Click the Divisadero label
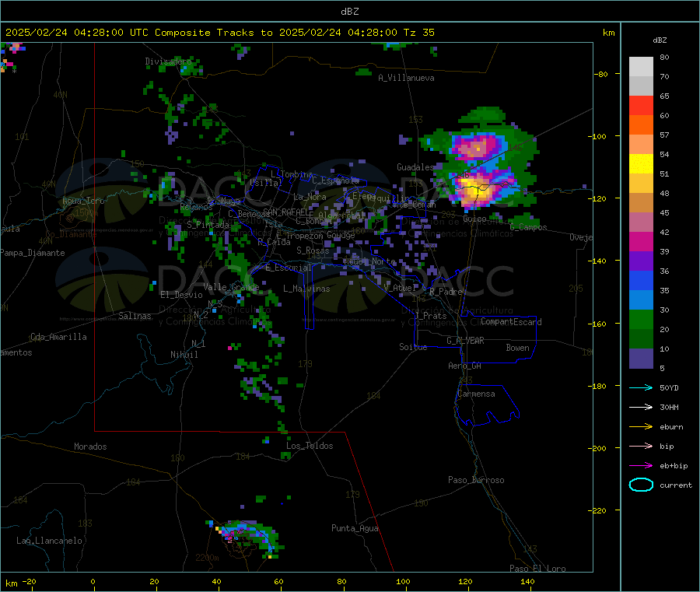This screenshot has height=592, width=700. tap(168, 61)
